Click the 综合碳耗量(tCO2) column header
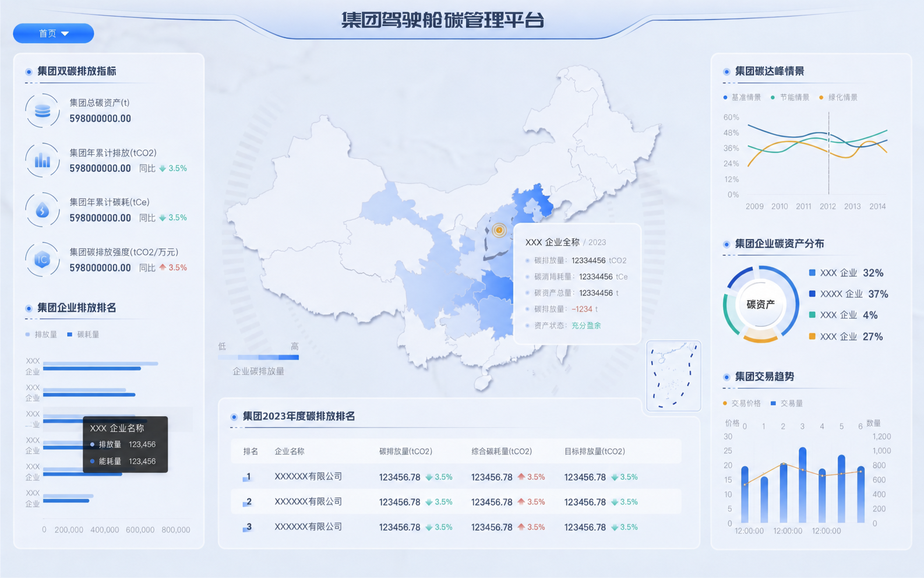Viewport: 924px width, 578px height. 502,451
